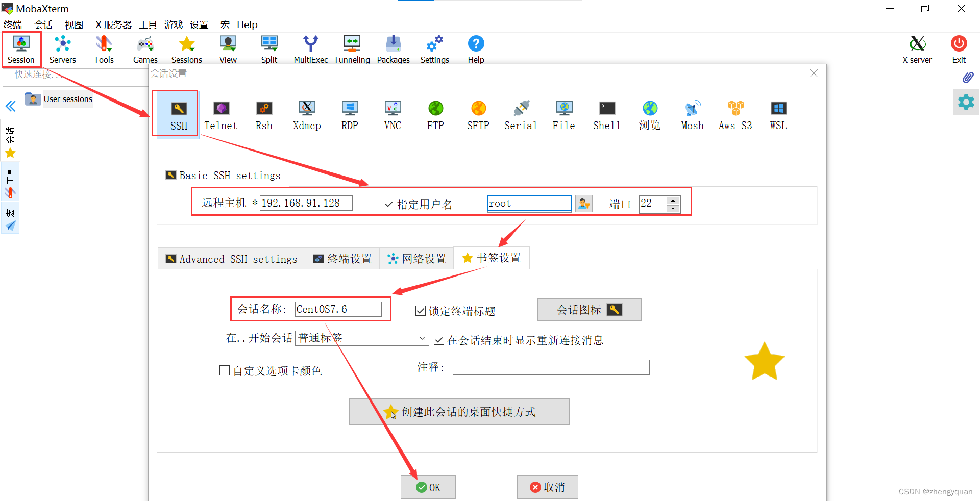
Task: Click the OK button
Action: click(428, 487)
